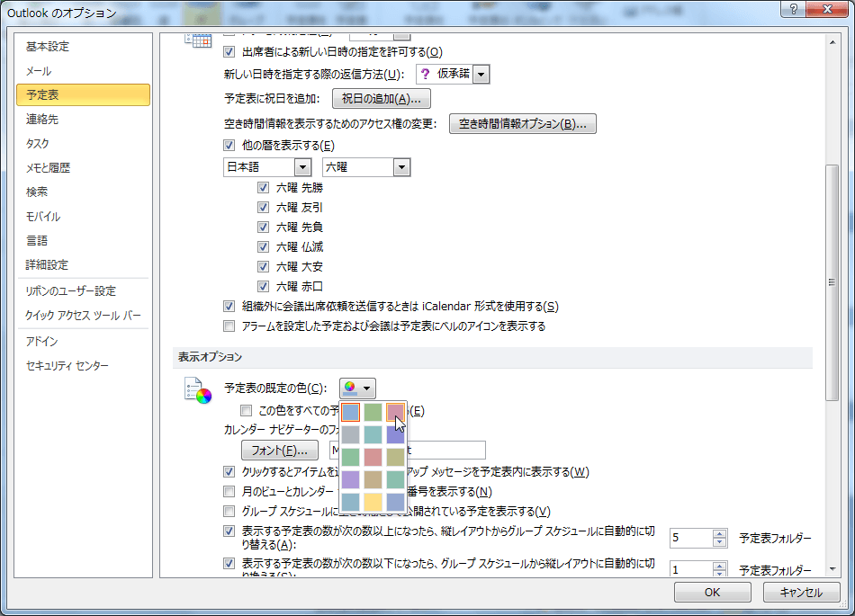Open クイック アクセス ツール バー page
Image resolution: width=855 pixels, height=616 pixels.
(83, 316)
